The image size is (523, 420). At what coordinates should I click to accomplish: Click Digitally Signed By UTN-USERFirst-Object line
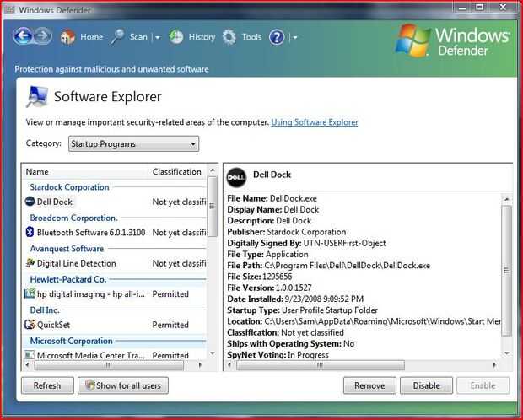[x=306, y=243]
